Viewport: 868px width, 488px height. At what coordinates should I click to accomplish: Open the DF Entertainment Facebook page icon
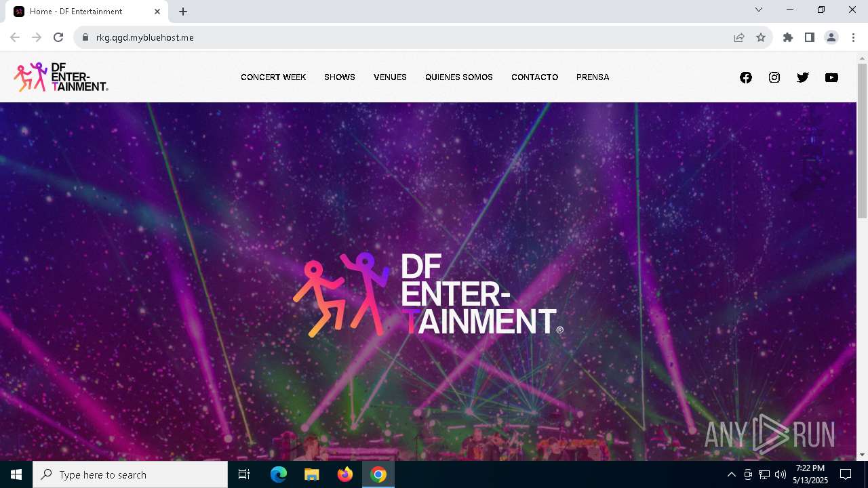[746, 77]
